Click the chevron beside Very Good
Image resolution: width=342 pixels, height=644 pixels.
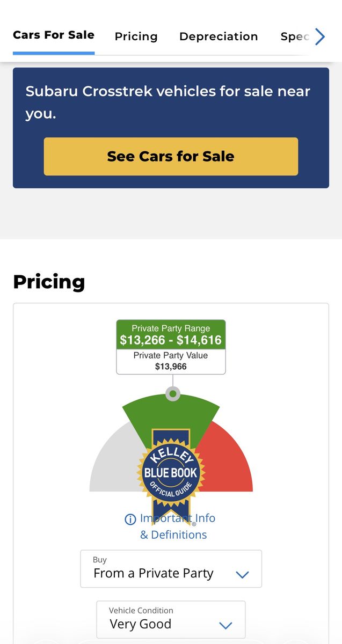[x=226, y=625]
